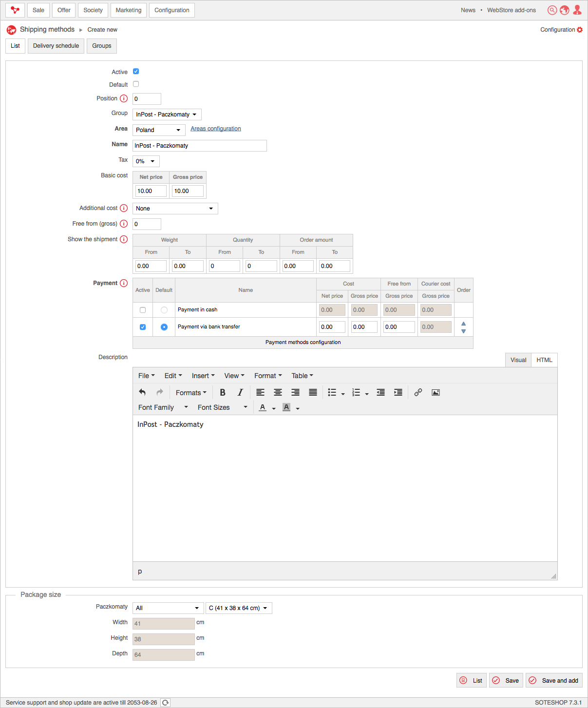Open the Area dropdown set to Poland
This screenshot has width=588, height=708.
pyautogui.click(x=159, y=130)
